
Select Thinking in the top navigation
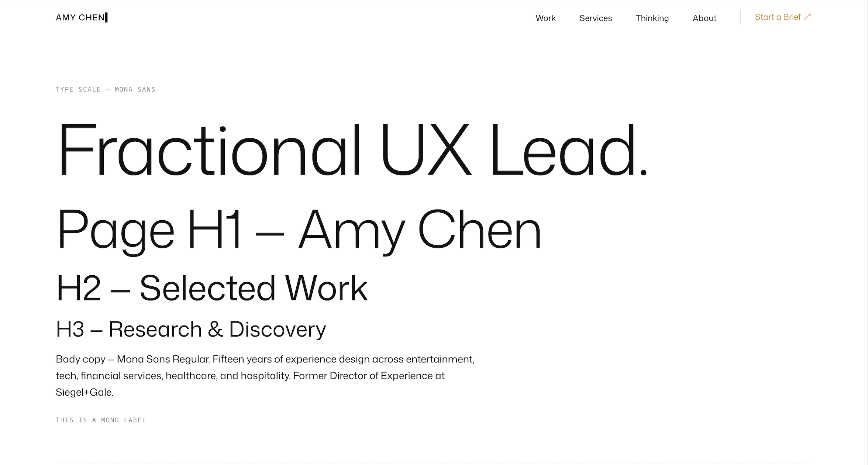tap(652, 18)
